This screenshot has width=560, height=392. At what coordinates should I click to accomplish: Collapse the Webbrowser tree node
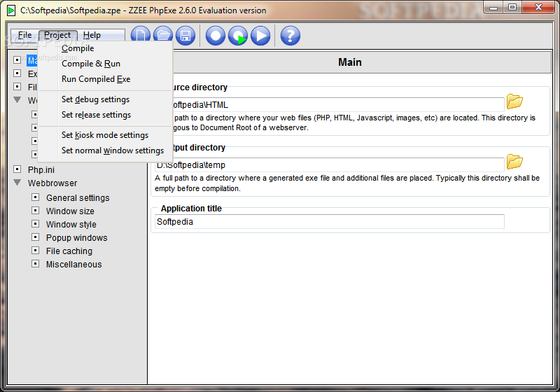coord(17,183)
